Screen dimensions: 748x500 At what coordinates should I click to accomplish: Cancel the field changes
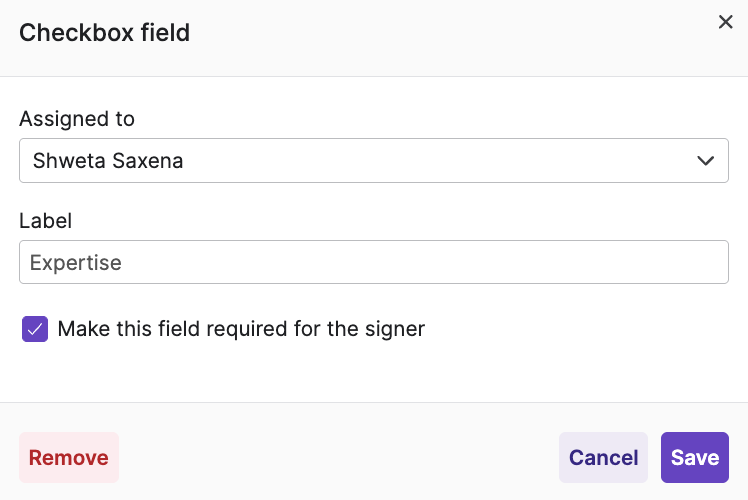(x=603, y=458)
